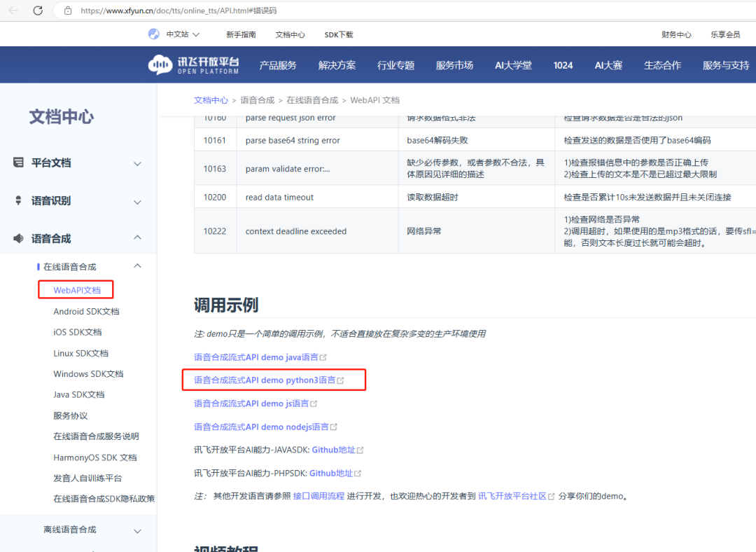Open the 服务与支持 nav menu

click(726, 65)
